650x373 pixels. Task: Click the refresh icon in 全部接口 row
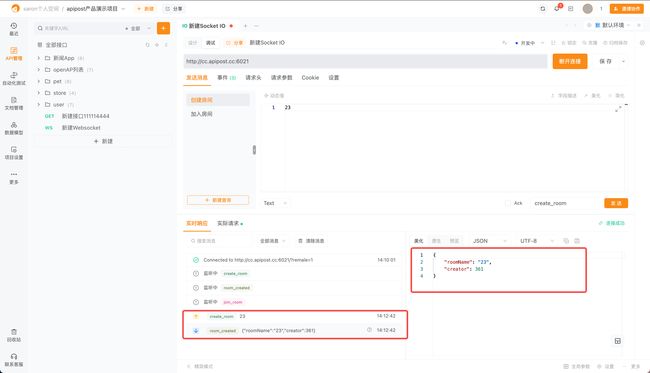(x=147, y=45)
